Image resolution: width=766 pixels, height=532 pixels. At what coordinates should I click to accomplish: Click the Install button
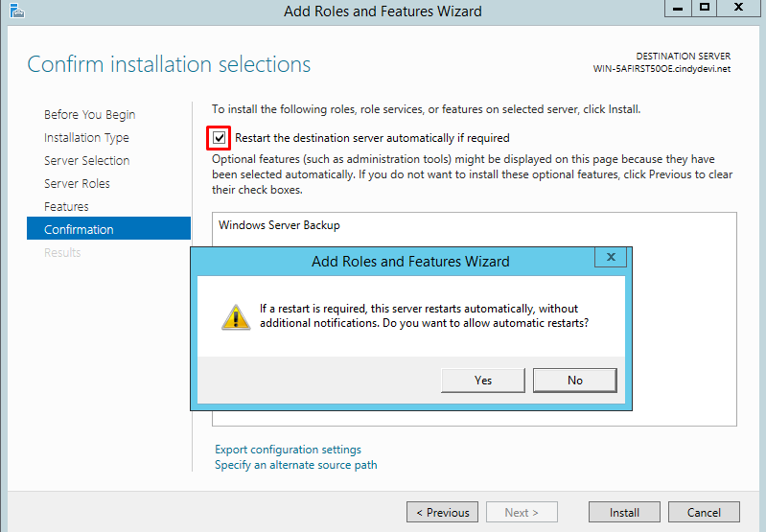click(x=624, y=513)
